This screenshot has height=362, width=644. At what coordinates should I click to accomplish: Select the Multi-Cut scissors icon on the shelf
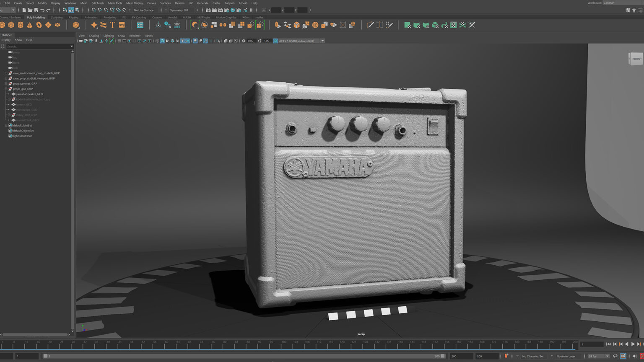(370, 25)
